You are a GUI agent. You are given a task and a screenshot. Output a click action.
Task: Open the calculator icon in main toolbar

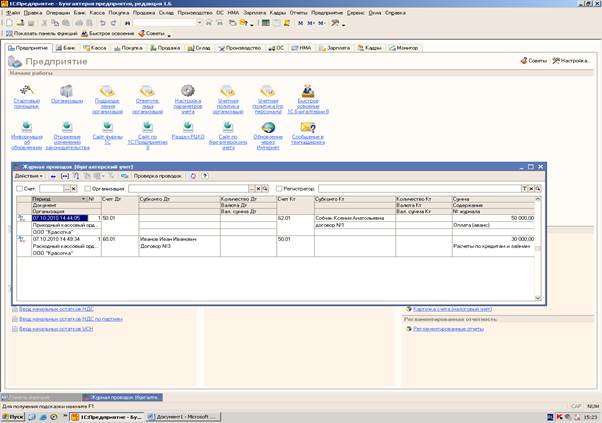point(265,23)
